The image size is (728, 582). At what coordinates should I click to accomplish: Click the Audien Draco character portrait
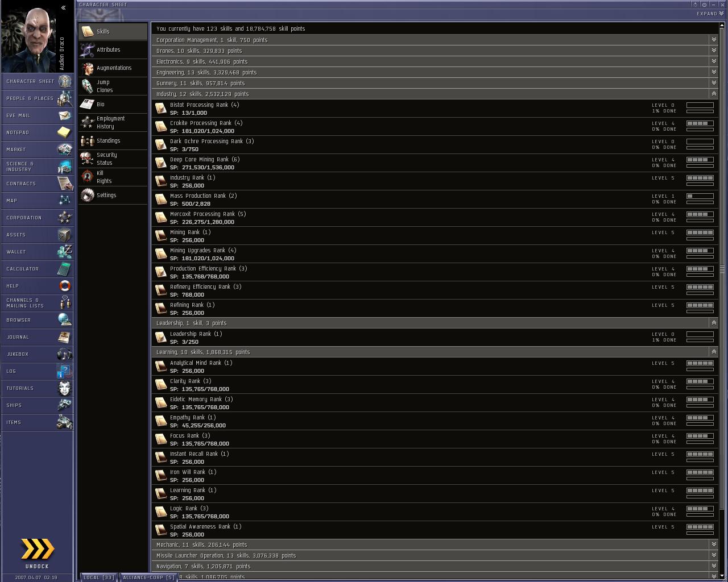click(30, 38)
